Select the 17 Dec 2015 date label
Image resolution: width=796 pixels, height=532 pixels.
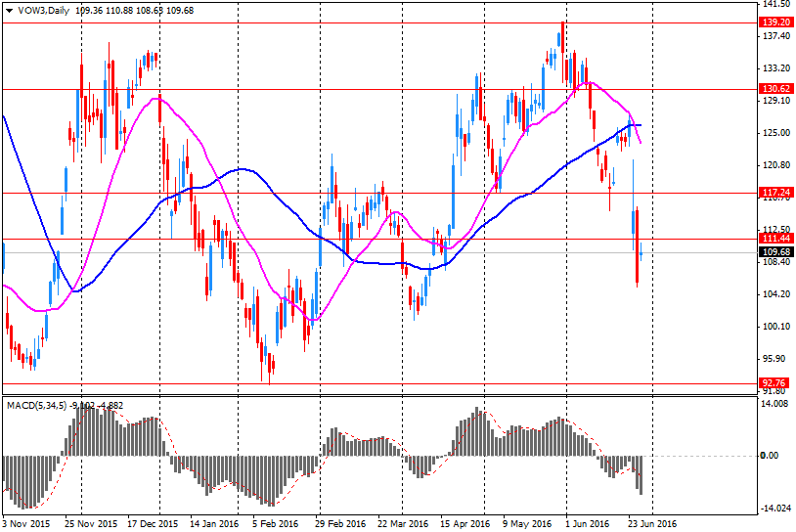tap(153, 523)
